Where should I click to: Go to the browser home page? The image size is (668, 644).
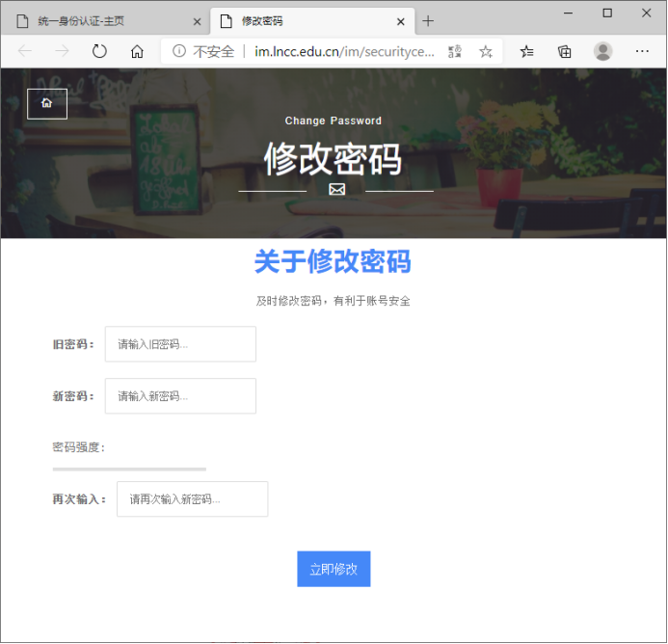(137, 51)
